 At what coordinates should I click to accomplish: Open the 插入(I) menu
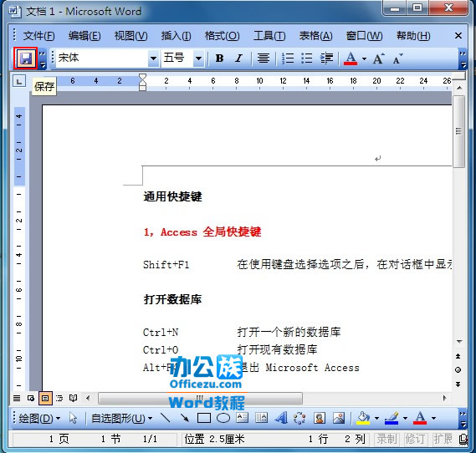click(x=176, y=36)
